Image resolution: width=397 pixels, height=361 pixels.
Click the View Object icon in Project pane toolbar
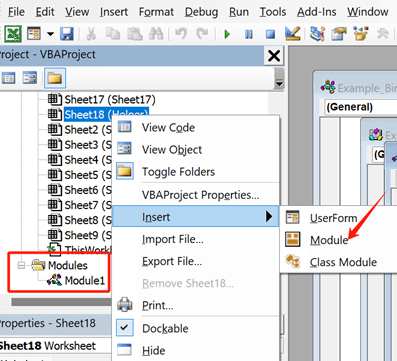30,78
